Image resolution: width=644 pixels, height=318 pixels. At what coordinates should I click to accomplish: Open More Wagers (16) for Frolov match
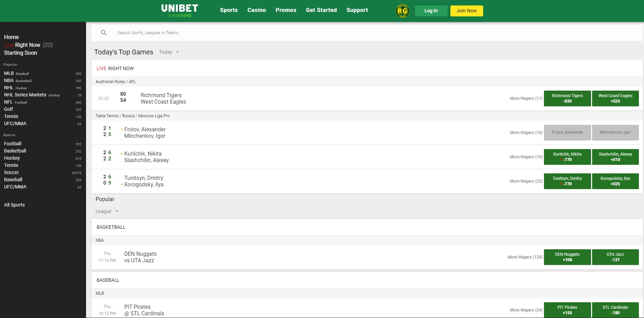[x=526, y=133]
